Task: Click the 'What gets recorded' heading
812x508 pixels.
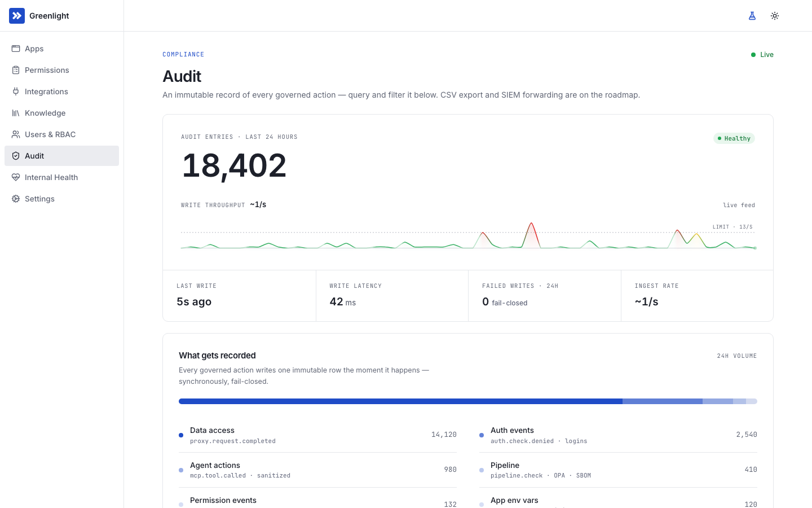Action: click(217, 356)
